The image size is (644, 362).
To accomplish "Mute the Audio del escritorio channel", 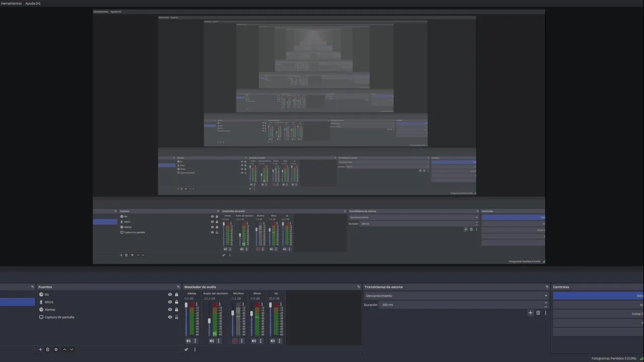I will click(x=212, y=341).
